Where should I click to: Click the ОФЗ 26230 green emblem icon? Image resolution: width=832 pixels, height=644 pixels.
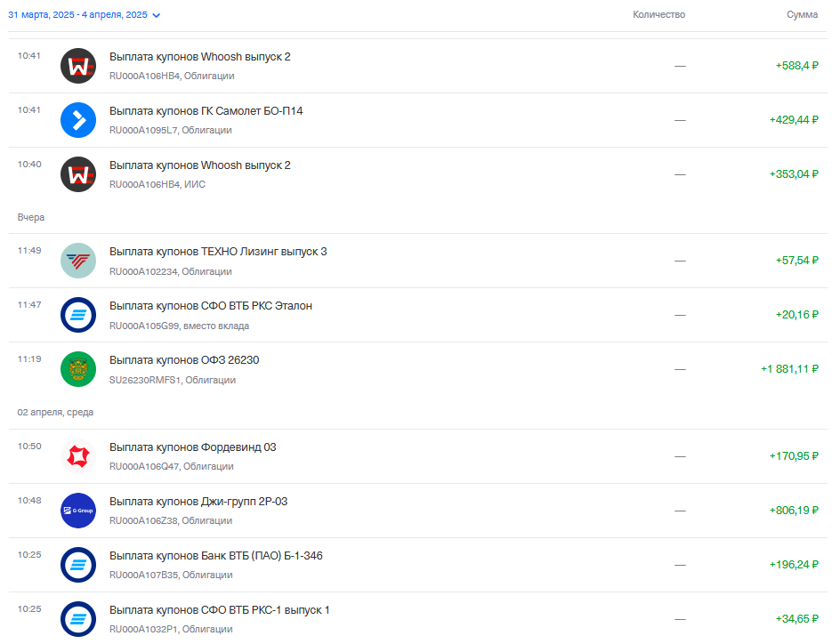[78, 368]
